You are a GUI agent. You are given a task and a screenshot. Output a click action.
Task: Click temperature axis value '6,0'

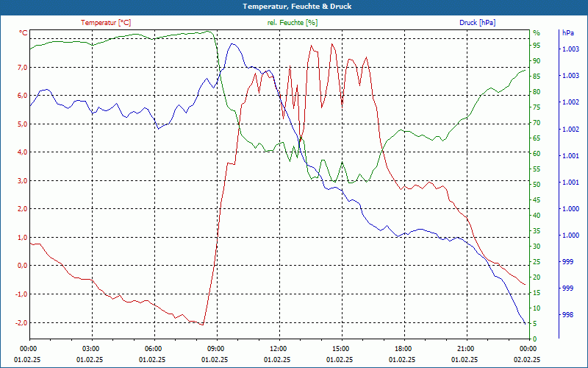tap(21, 96)
